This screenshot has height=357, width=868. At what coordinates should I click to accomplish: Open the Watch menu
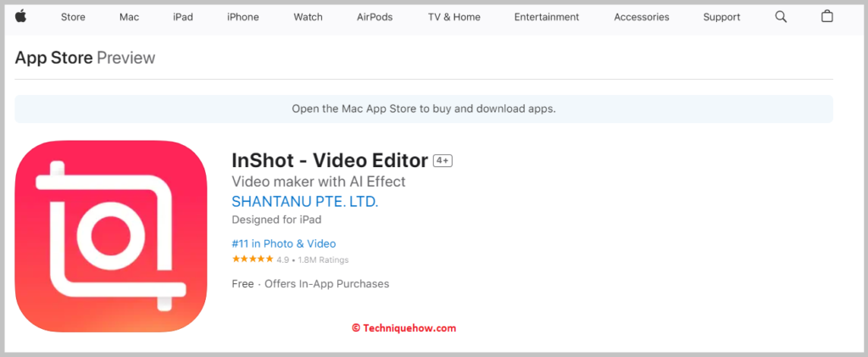pos(308,17)
